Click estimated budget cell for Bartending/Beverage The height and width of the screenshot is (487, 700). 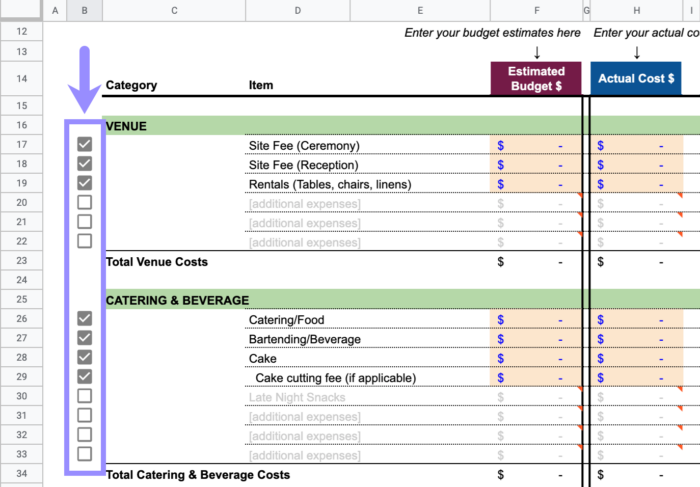click(536, 338)
